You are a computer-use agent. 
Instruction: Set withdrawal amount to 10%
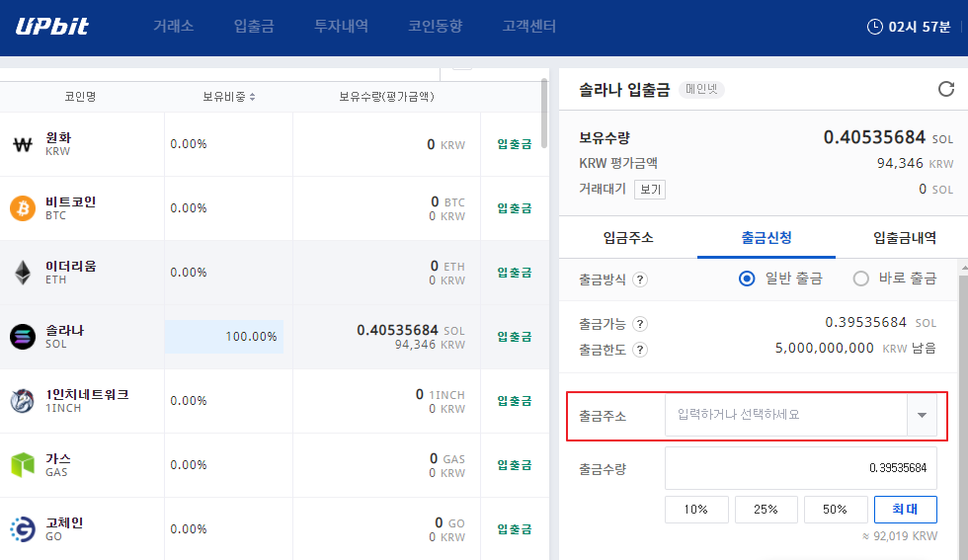(696, 510)
